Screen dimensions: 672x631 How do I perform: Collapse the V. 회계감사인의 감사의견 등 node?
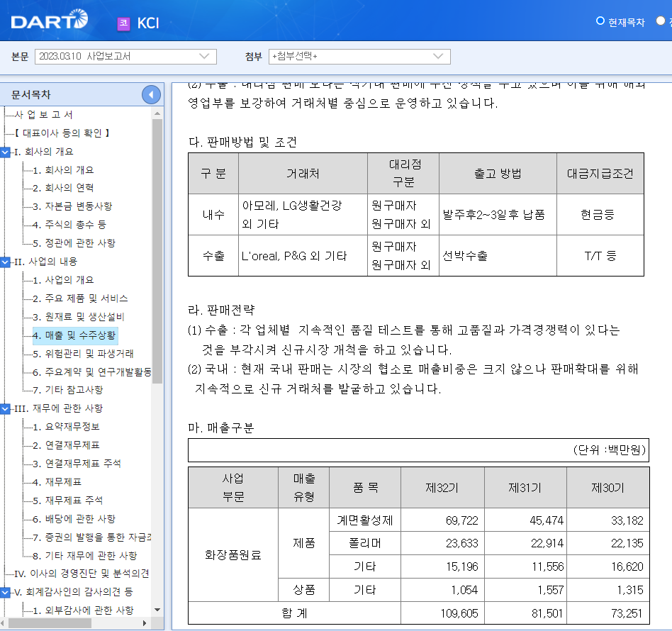tap(5, 593)
